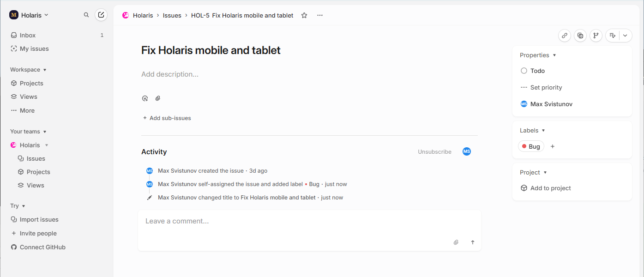
Task: Click the compose new issue icon
Action: pyautogui.click(x=101, y=15)
